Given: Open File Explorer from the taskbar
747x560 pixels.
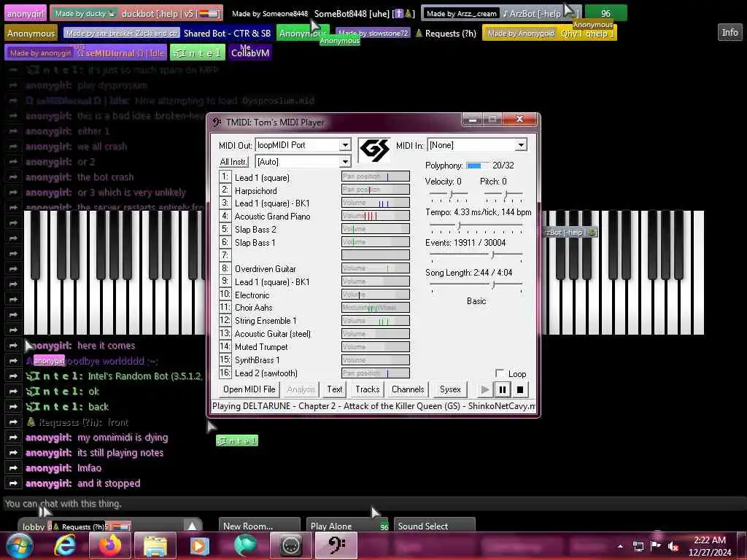Looking at the screenshot, I should 155,545.
